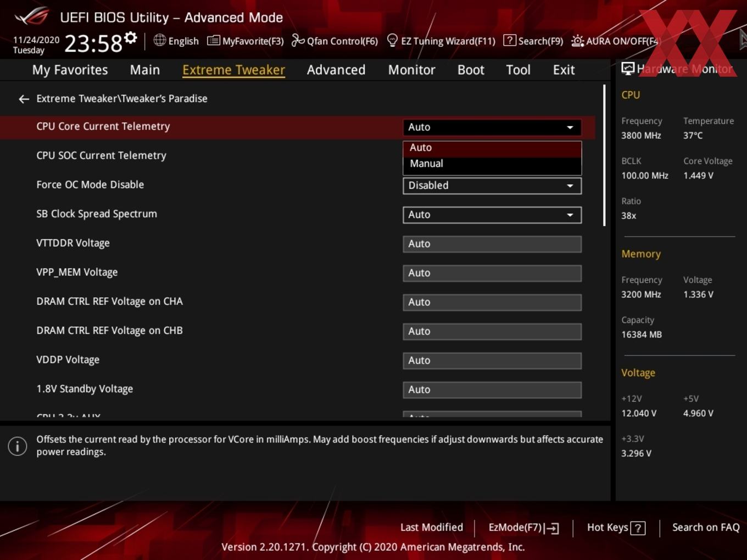Click the VPP_MEM Voltage input field
The width and height of the screenshot is (747, 560).
coord(492,273)
